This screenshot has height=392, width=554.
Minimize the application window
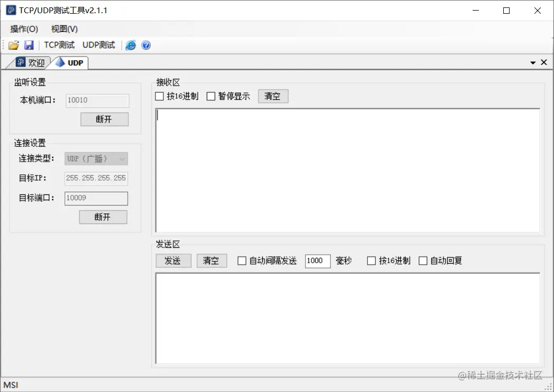(476, 11)
